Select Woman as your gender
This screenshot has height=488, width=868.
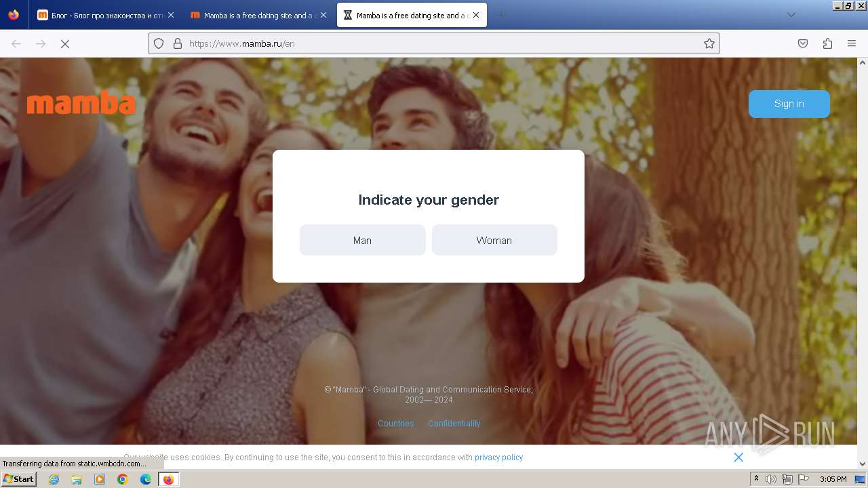pos(494,240)
